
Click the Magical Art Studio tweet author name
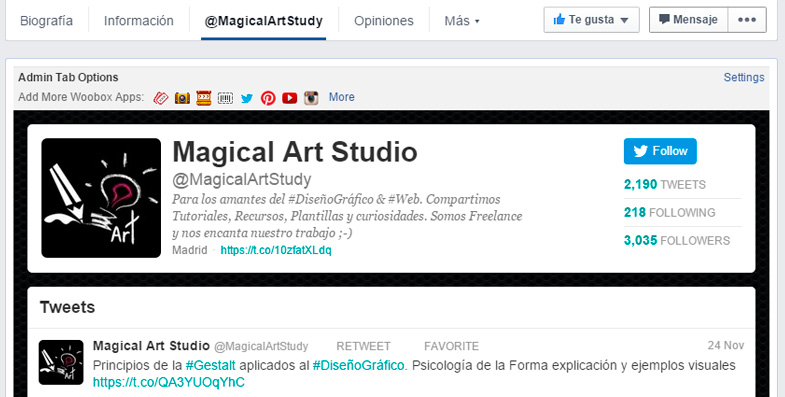tap(151, 346)
